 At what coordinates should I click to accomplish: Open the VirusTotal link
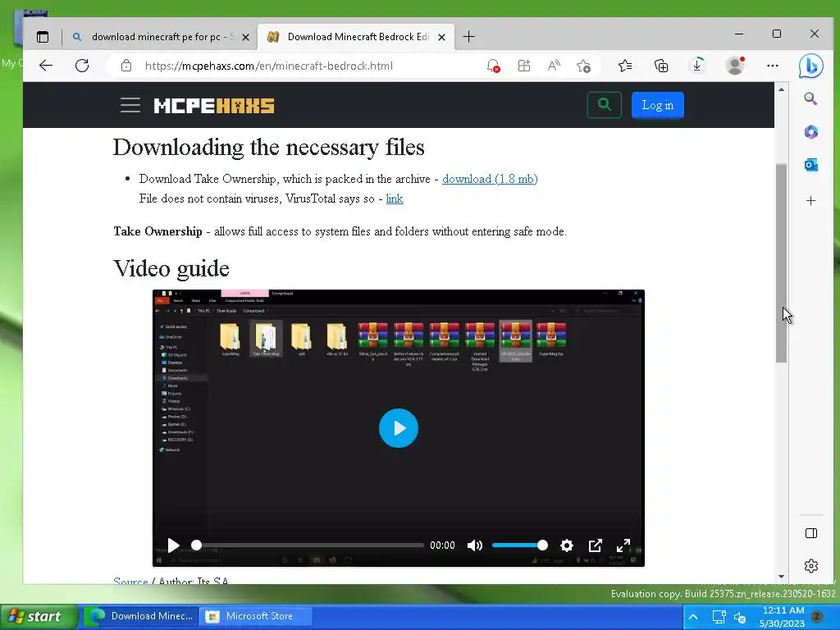[x=395, y=199]
